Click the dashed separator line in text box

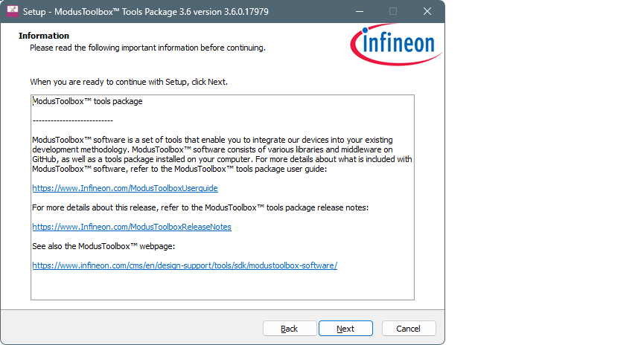[73, 120]
